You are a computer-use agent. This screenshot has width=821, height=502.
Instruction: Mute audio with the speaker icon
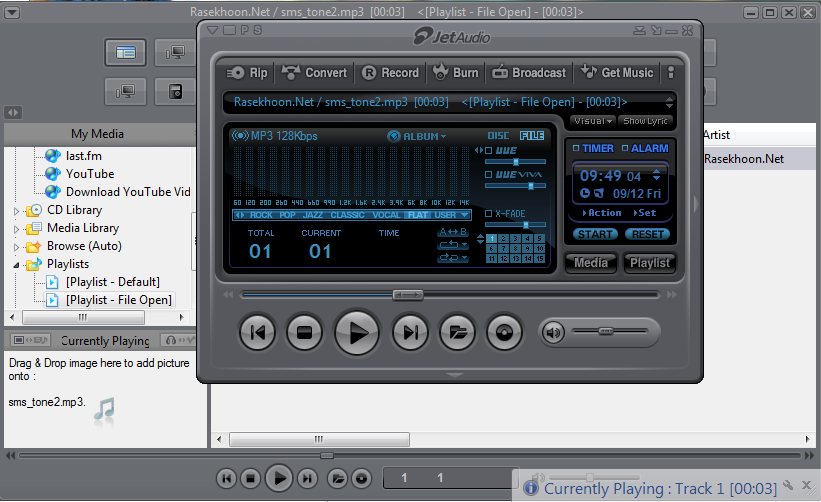click(553, 332)
